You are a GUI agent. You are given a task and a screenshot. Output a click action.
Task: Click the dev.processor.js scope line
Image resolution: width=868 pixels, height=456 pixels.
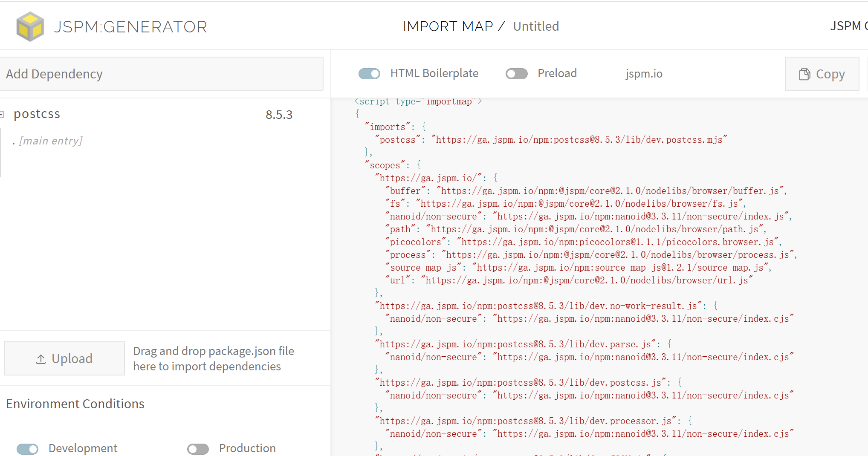tap(533, 421)
